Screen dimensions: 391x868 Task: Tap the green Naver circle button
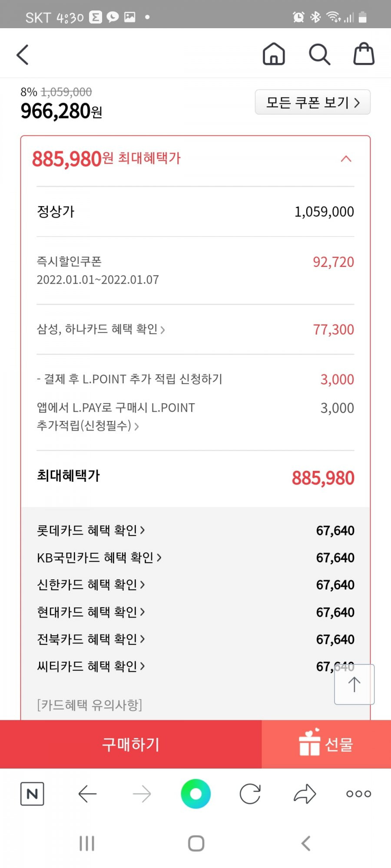coord(196,794)
